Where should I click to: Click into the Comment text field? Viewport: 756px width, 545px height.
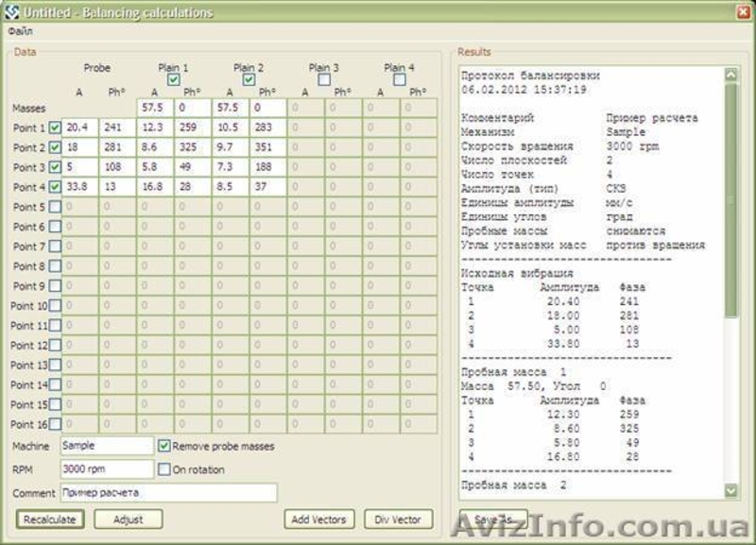[168, 493]
